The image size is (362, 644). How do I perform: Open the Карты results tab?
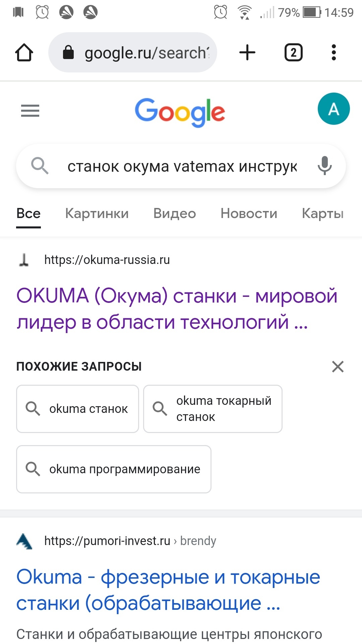pos(323,214)
